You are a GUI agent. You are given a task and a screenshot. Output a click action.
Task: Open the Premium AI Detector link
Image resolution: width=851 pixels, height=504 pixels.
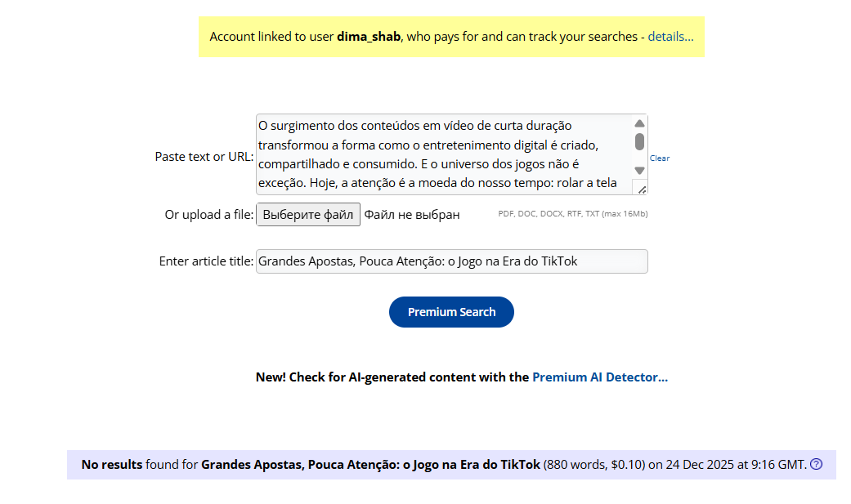coord(600,377)
